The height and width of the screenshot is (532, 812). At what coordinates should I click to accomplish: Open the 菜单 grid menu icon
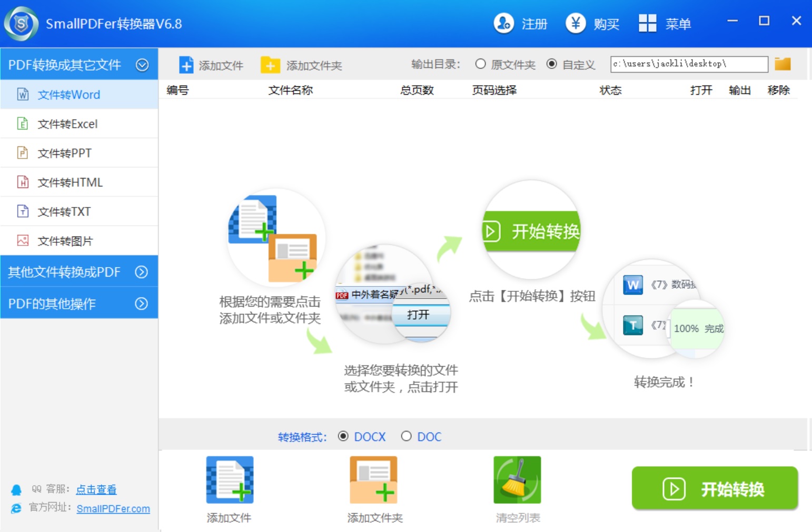647,23
